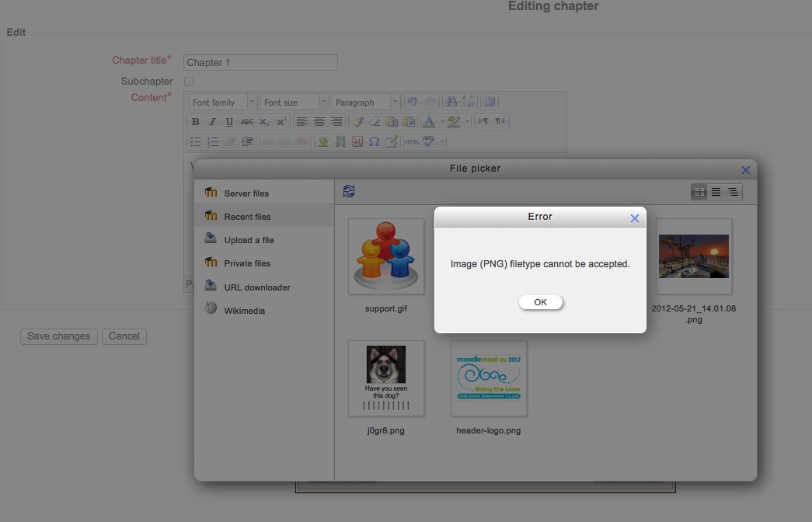Open Server files repository

[264, 193]
